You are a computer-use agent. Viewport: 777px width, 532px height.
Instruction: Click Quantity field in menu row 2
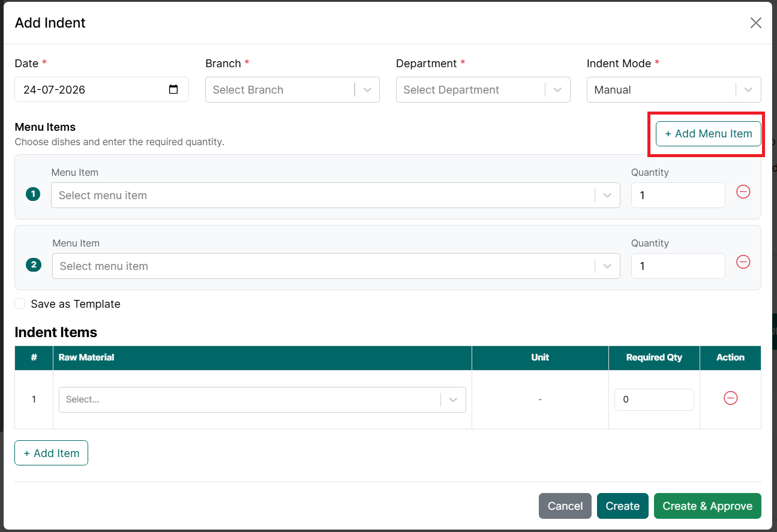coord(678,266)
